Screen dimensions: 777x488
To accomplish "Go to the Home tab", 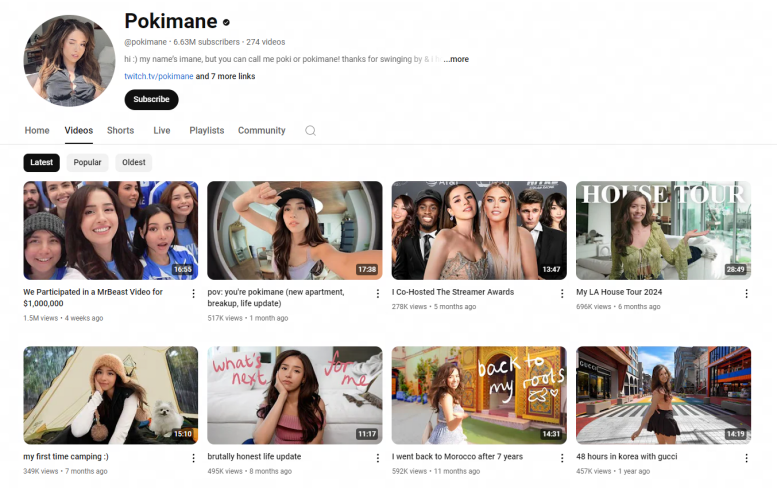I will coord(37,130).
